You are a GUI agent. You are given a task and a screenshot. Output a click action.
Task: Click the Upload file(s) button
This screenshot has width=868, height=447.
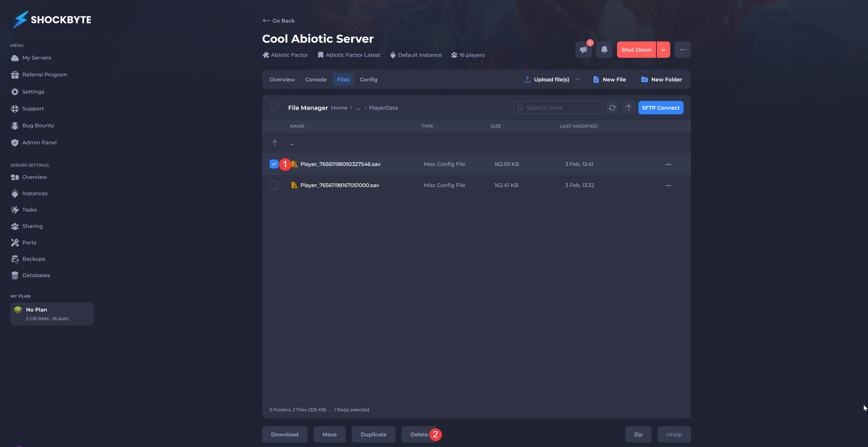[547, 79]
